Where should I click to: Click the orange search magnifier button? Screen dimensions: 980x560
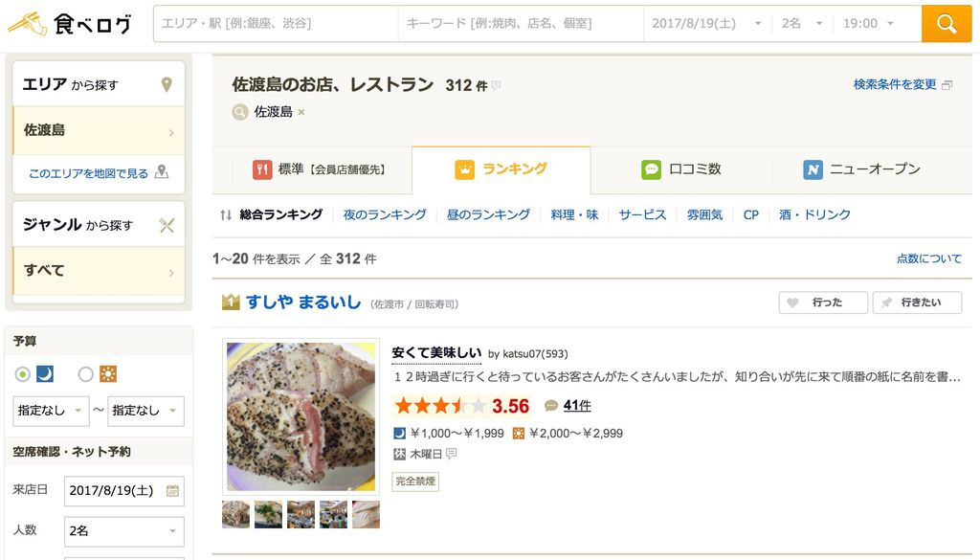pos(947,24)
